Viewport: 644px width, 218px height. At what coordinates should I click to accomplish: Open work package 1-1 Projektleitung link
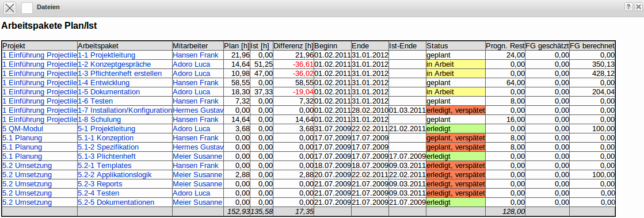pos(106,55)
